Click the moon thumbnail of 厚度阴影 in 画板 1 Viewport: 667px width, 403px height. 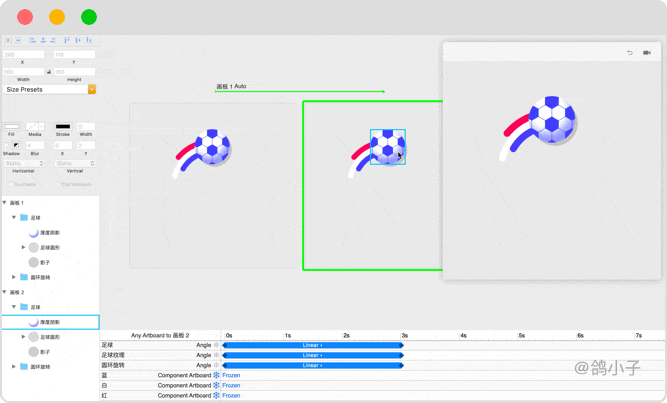tap(34, 232)
